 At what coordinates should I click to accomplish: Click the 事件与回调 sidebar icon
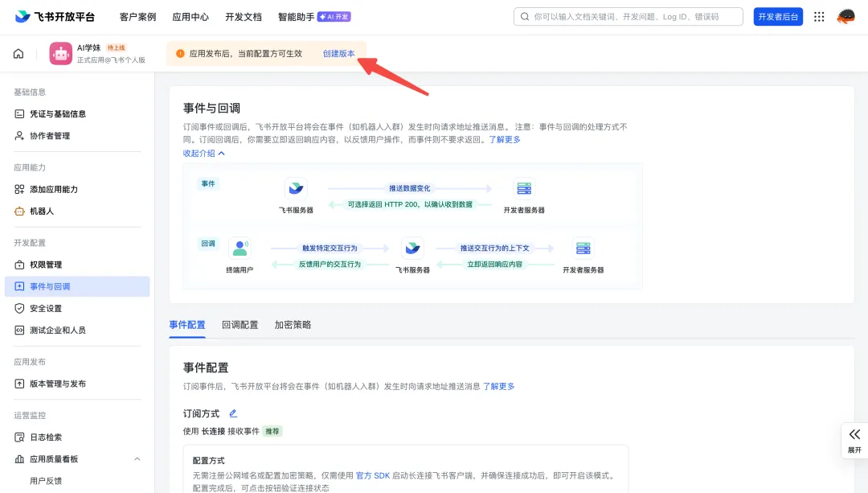point(19,286)
